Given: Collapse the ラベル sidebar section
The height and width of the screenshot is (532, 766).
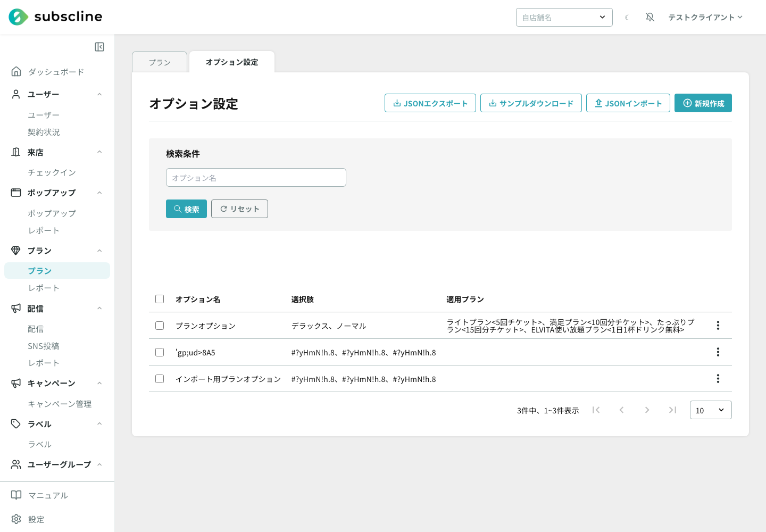Looking at the screenshot, I should [x=99, y=424].
